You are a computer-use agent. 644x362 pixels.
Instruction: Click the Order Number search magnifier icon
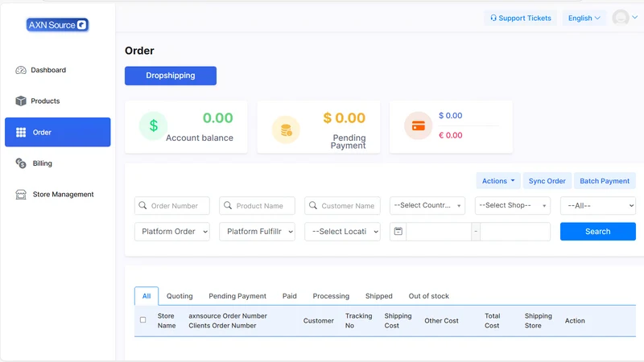[x=142, y=205]
